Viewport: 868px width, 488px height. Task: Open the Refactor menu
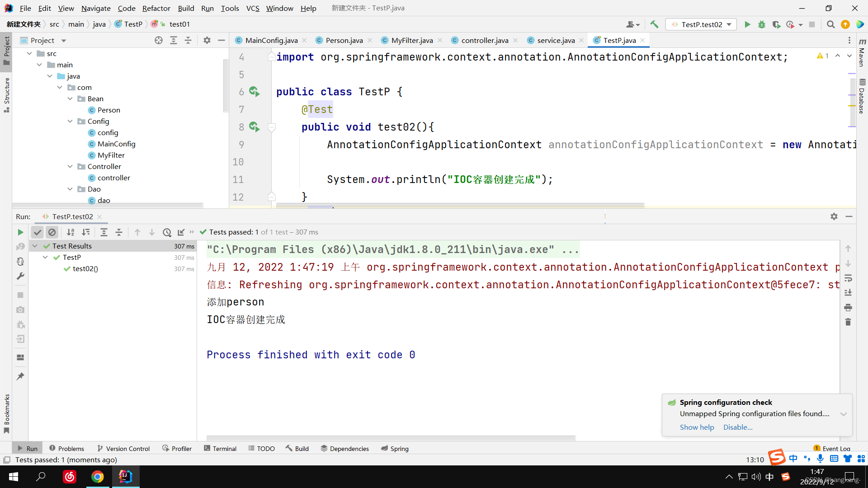point(156,8)
